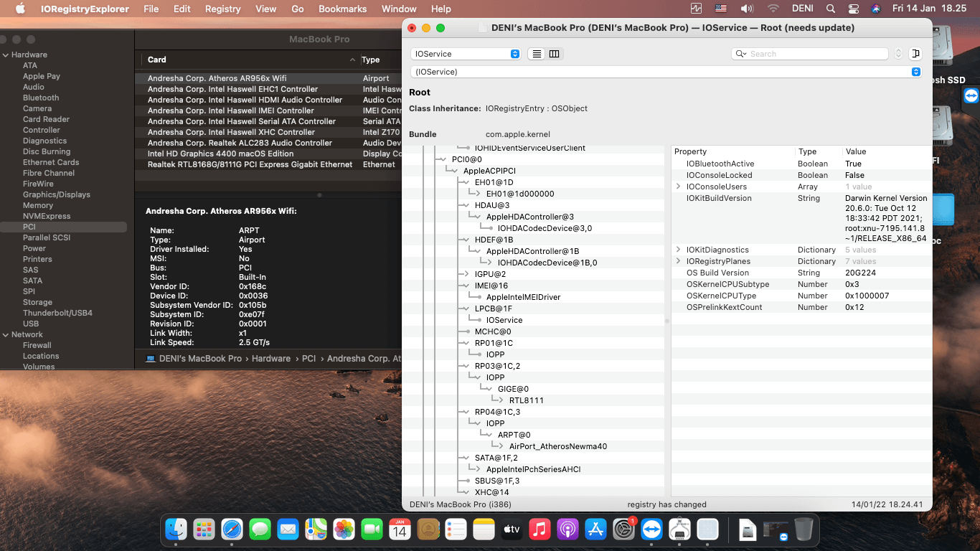The width and height of the screenshot is (980, 551).
Task: Open the Registry menu
Action: click(x=223, y=9)
